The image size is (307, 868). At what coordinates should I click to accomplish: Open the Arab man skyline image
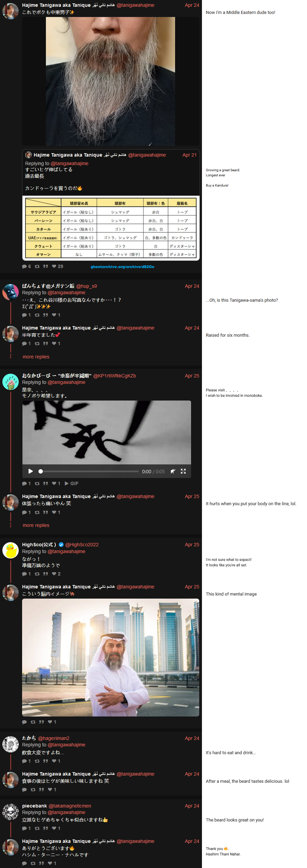point(110,657)
